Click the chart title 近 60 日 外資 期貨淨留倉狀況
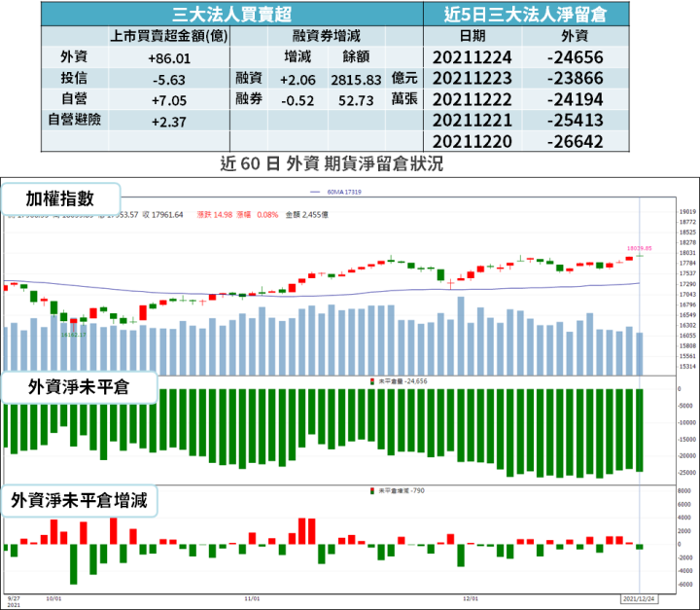Viewport: 700px width, 610px height. coord(332,163)
